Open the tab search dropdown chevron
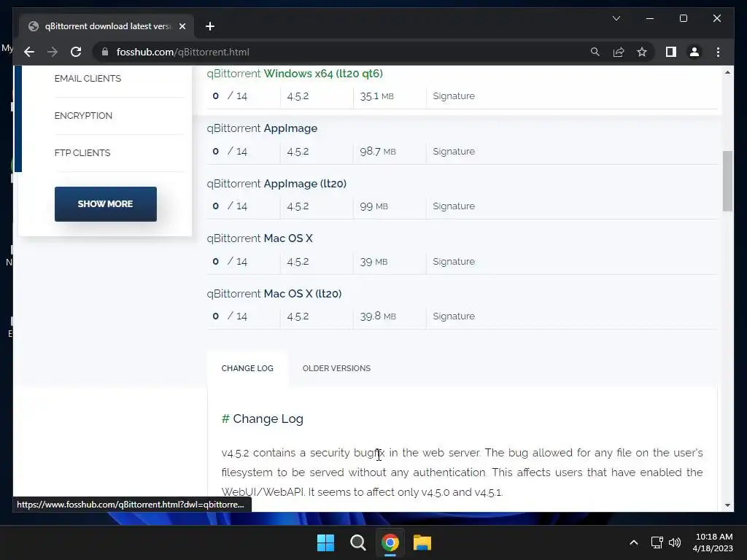 click(616, 18)
